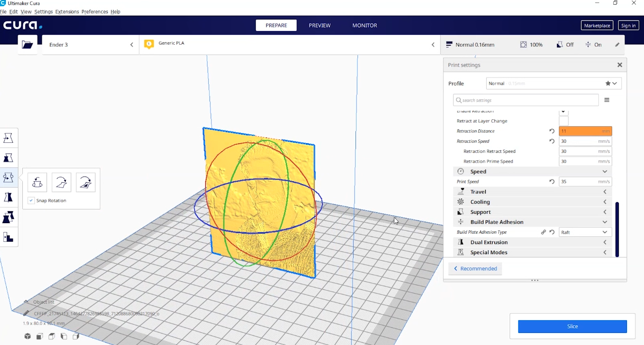
Task: Click the Slice button
Action: tap(572, 326)
